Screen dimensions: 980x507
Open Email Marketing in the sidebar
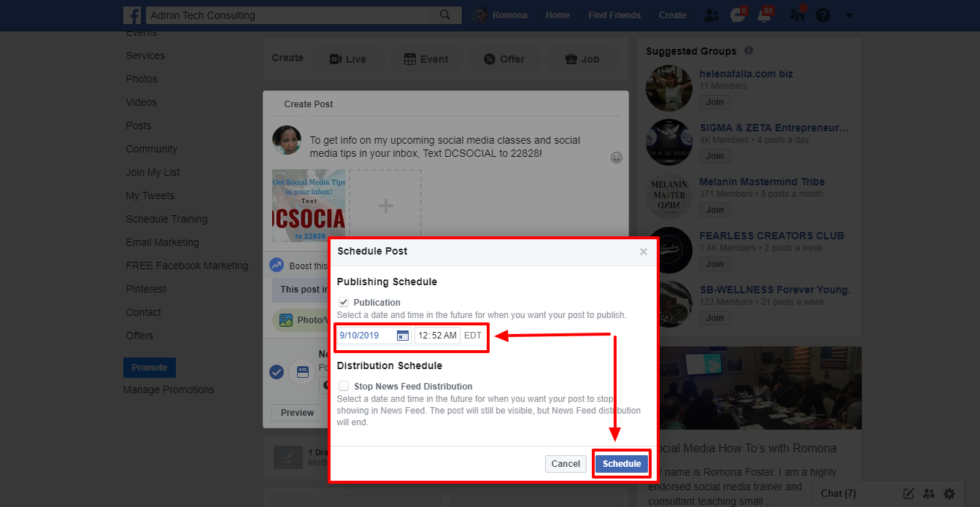point(162,242)
